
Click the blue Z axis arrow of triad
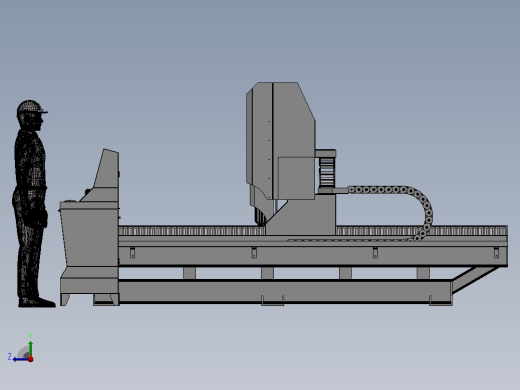point(20,359)
